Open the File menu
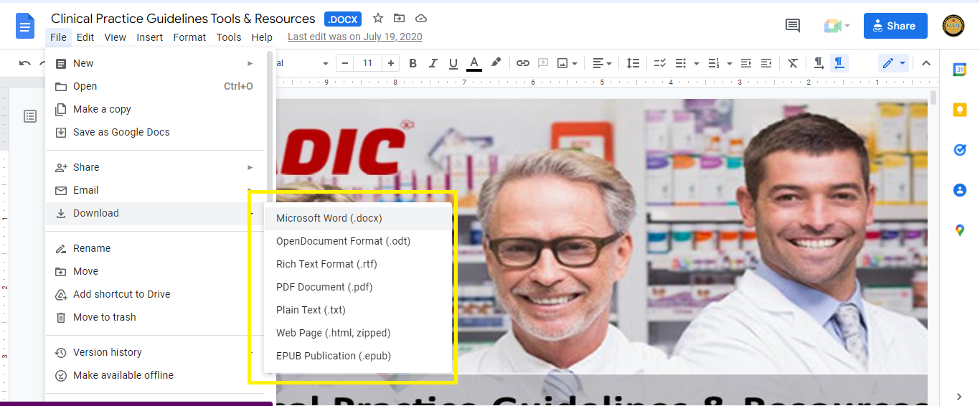The width and height of the screenshot is (980, 406). [58, 37]
